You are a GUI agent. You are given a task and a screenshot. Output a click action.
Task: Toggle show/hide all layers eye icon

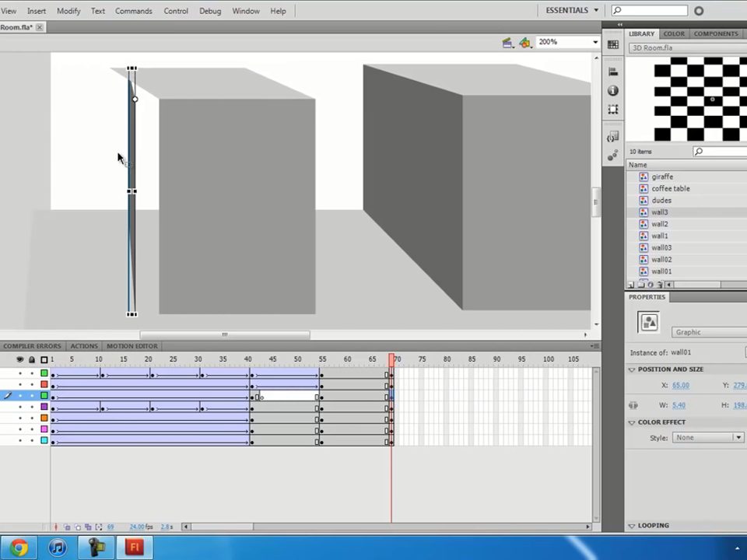(x=20, y=359)
